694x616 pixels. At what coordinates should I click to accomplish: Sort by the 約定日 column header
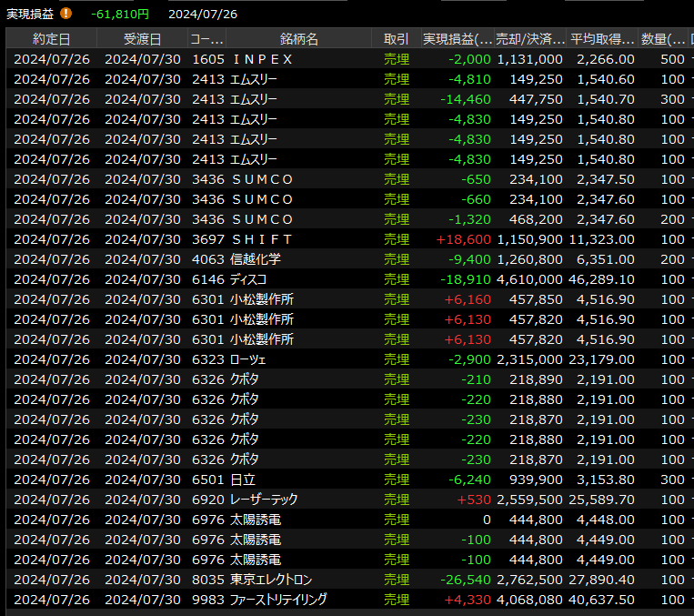pyautogui.click(x=51, y=39)
